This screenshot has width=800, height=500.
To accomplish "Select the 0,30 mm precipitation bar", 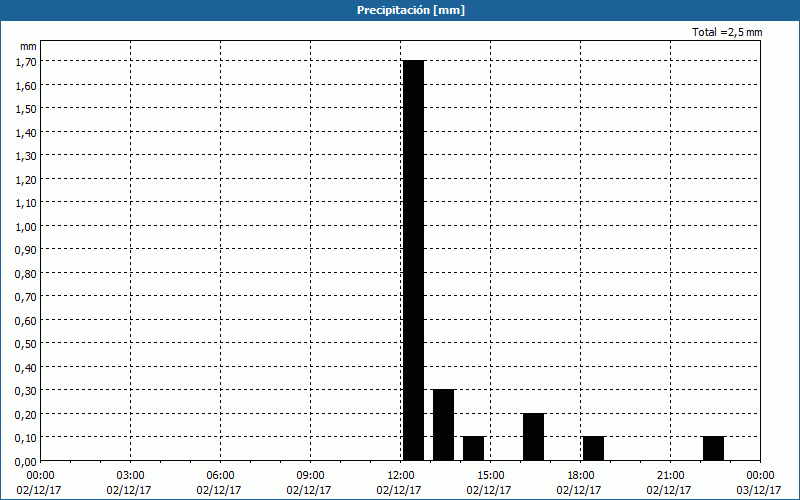I will pos(443,425).
